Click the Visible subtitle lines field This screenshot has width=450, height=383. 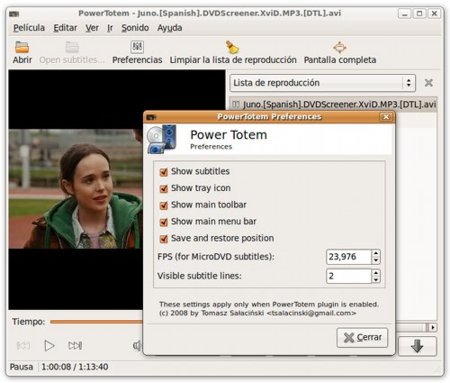[x=349, y=276]
